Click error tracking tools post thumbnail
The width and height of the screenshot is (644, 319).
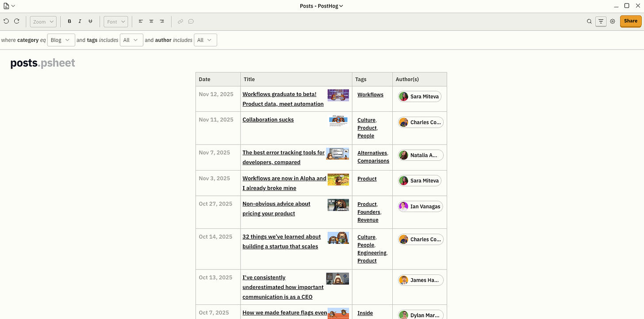pyautogui.click(x=337, y=154)
